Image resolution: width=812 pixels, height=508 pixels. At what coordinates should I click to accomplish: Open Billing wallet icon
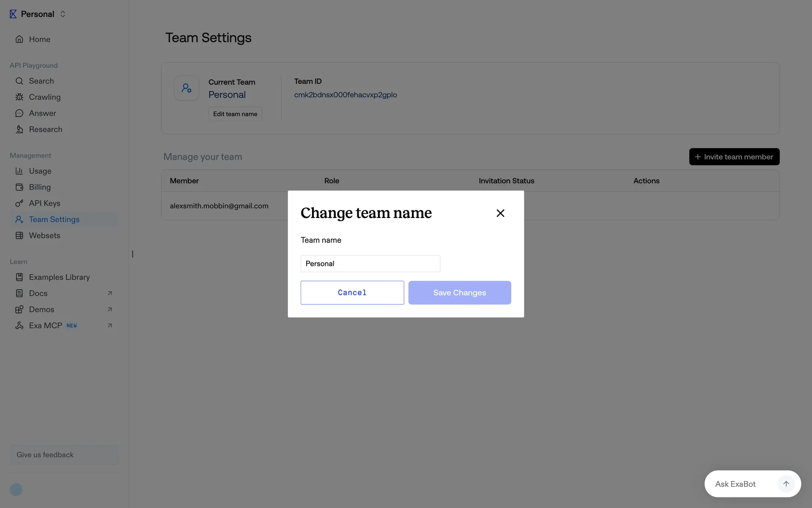pos(19,187)
